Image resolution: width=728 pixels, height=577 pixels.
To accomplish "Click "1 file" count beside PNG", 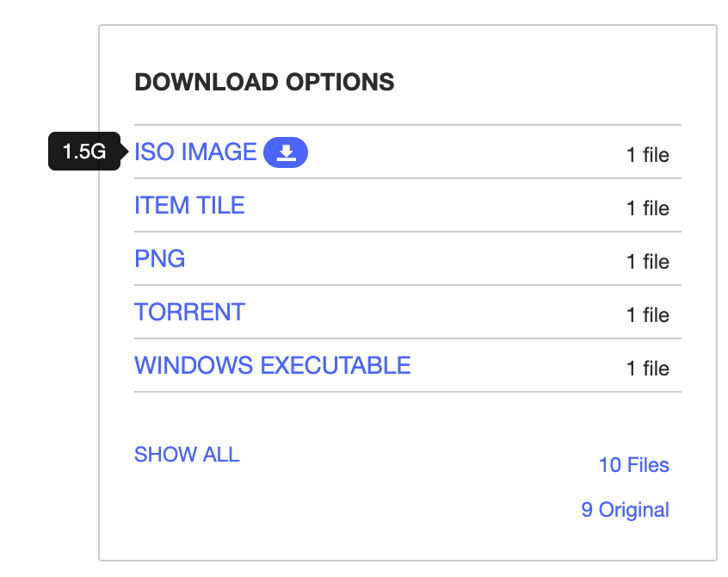I will 647,262.
